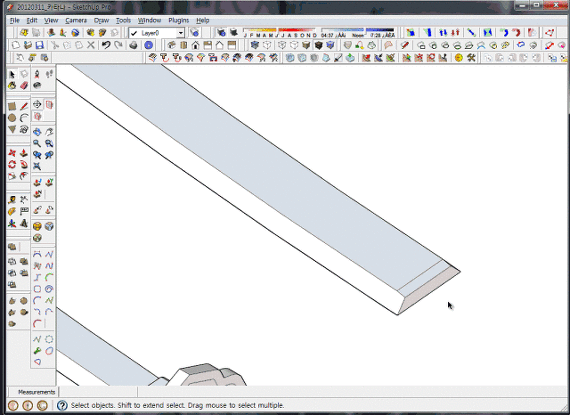This screenshot has width=570, height=415.
Task: Click the Undo arrow icon
Action: [x=106, y=45]
